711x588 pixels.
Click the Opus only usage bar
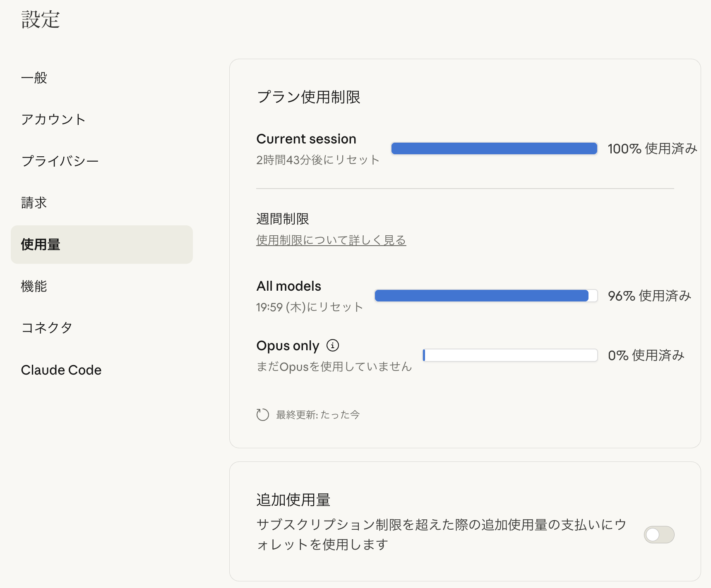tap(510, 355)
